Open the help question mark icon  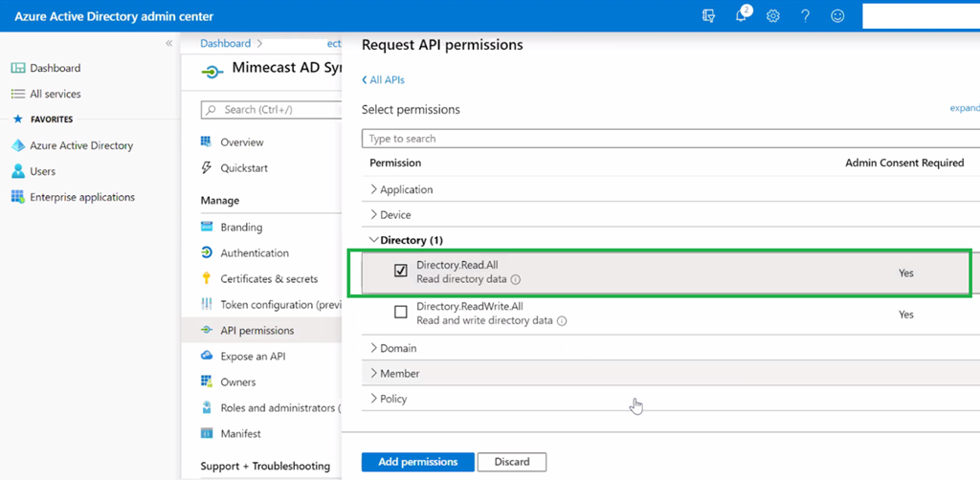(806, 16)
